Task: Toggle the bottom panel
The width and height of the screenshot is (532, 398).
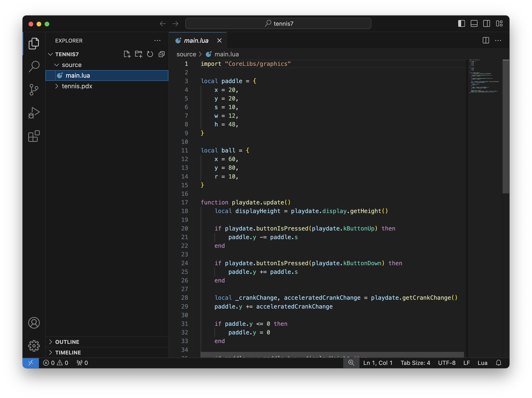Action: [x=474, y=23]
